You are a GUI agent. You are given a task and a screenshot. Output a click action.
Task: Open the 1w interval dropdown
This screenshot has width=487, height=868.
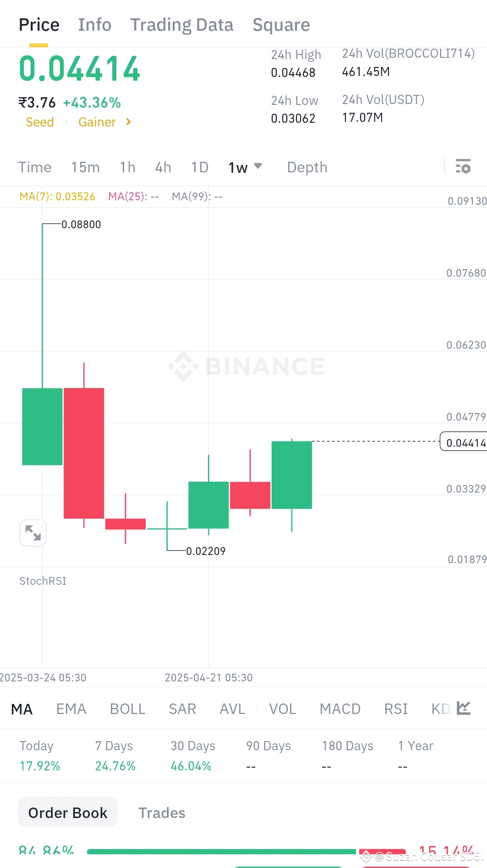(x=244, y=167)
